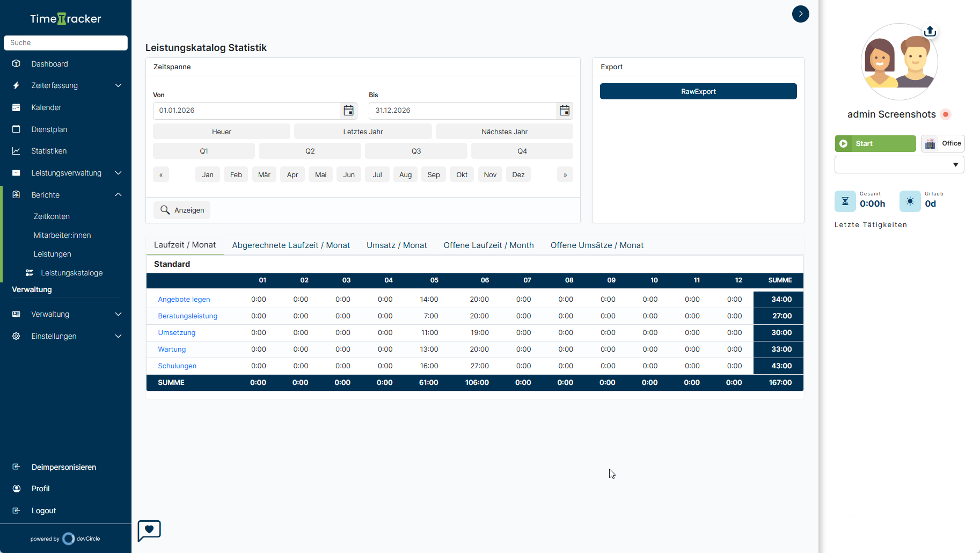Click the Gesamt hourglass icon
This screenshot has height=553, width=980.
click(845, 201)
